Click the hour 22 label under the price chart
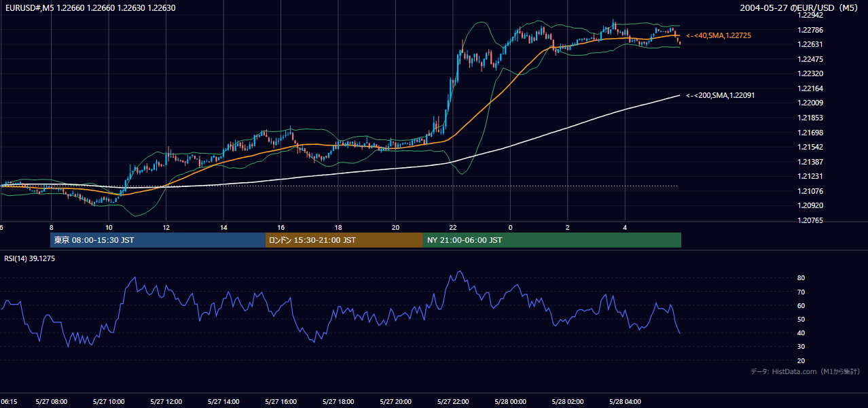The height and width of the screenshot is (408, 868). tap(453, 227)
